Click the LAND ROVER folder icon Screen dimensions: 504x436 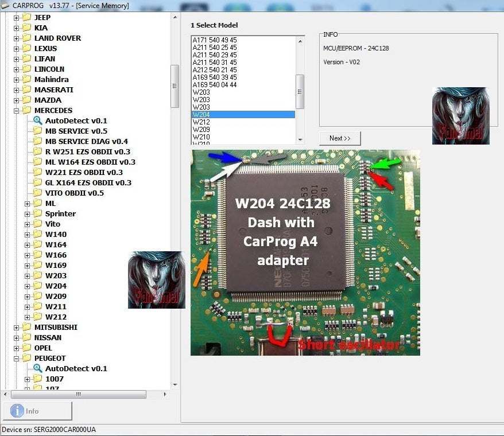(27, 38)
